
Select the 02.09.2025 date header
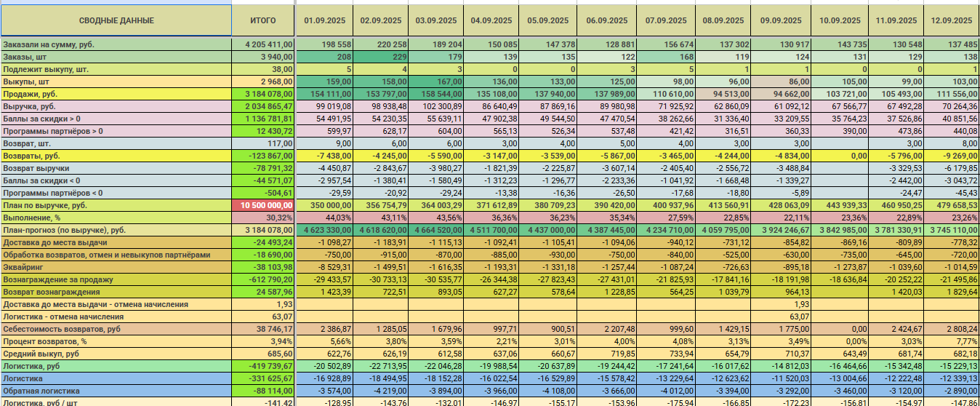pyautogui.click(x=380, y=20)
